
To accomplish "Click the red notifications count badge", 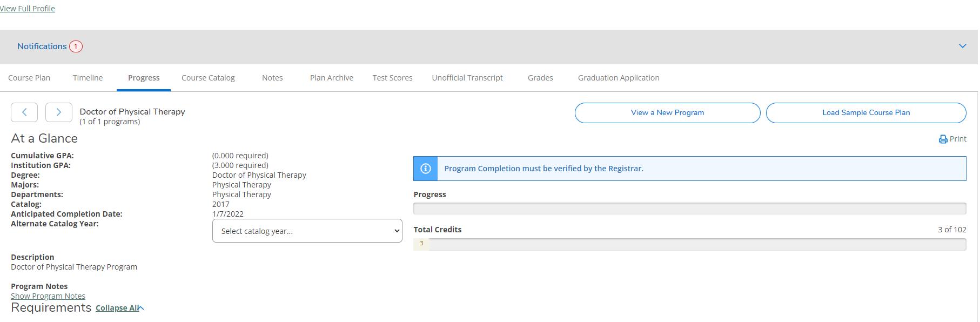I will point(76,46).
